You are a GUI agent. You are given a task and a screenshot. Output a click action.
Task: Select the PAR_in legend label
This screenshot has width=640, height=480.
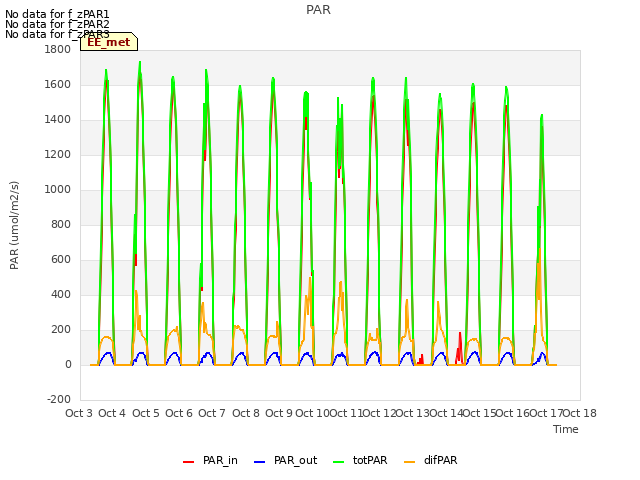(x=220, y=460)
